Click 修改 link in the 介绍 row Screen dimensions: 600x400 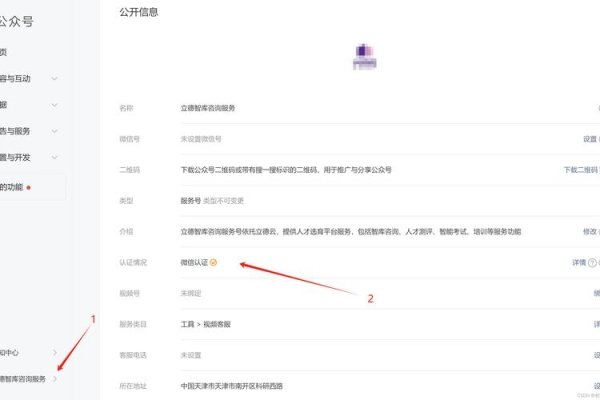tap(590, 232)
